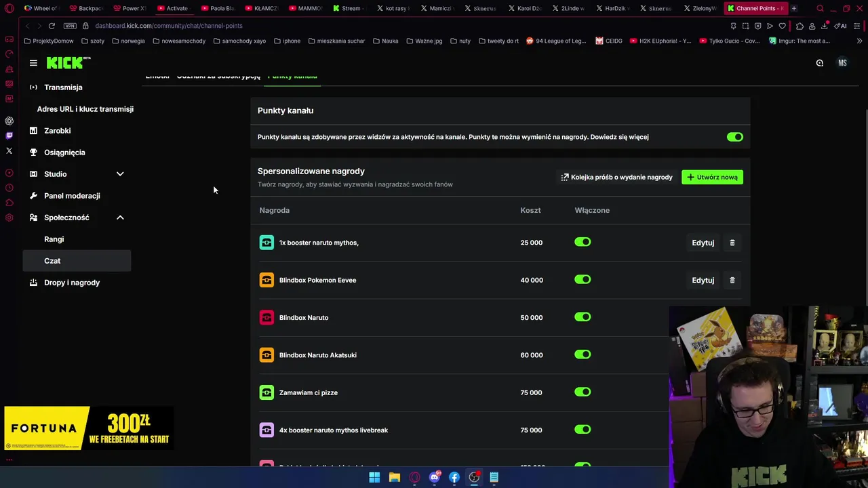Click the address bar URL
Viewport: 868px width, 488px height.
click(x=169, y=26)
